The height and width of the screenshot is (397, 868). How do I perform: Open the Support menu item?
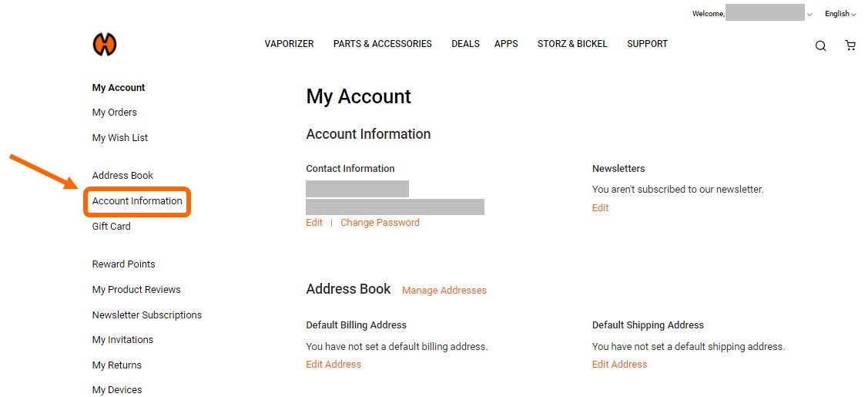[x=647, y=44]
